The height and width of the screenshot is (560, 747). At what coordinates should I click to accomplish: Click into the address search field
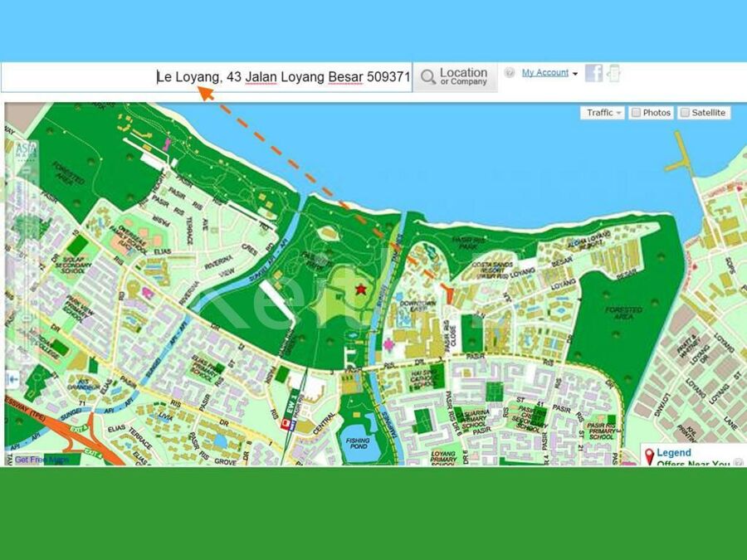tap(207, 77)
